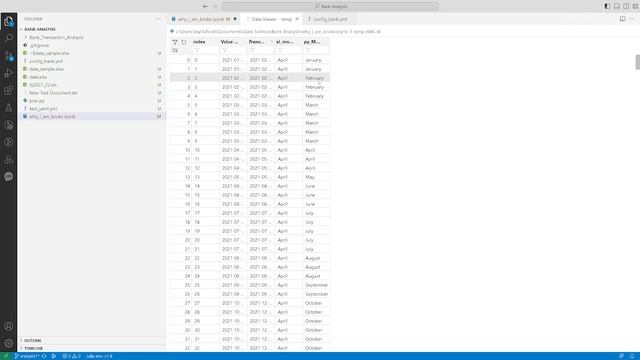This screenshot has height=360, width=640.
Task: Open the Testing flask view
Action: pos(9,108)
